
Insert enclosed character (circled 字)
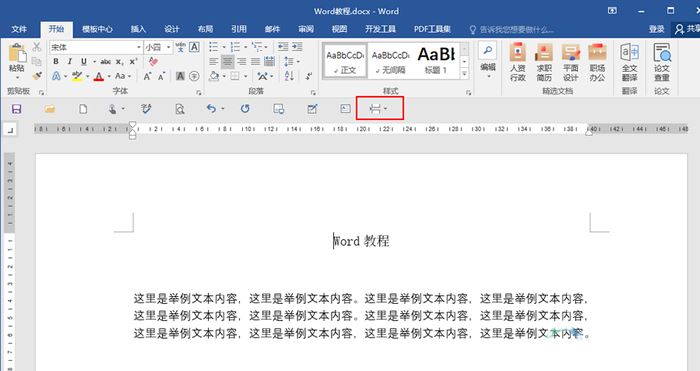(194, 76)
